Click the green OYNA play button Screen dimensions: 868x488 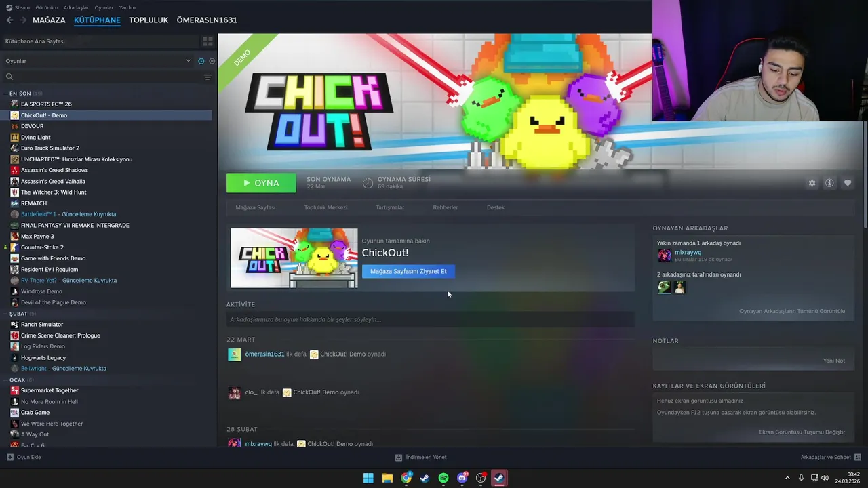[261, 183]
